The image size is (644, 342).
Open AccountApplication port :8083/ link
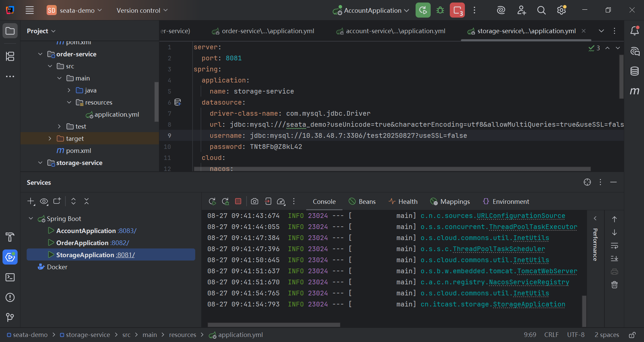coord(127,231)
